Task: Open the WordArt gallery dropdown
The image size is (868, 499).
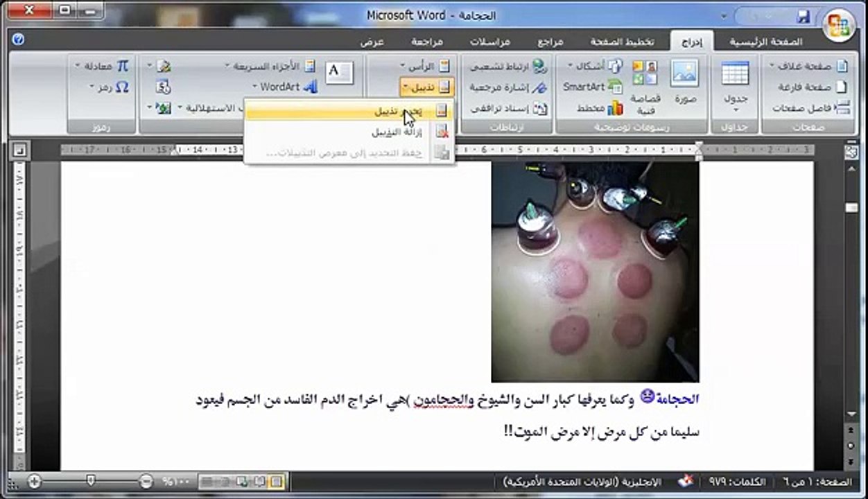Action: click(284, 87)
